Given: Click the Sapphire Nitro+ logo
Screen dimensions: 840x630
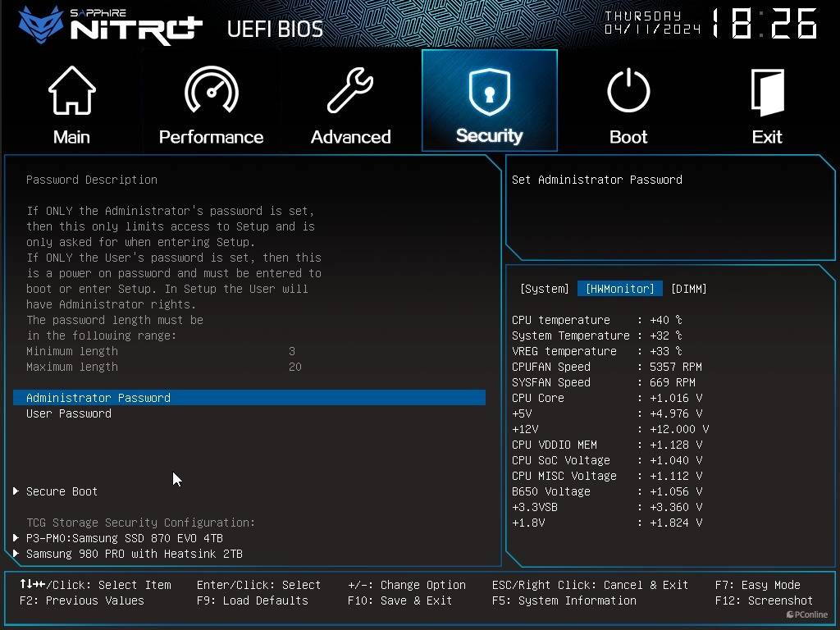Looking at the screenshot, I should tap(111, 25).
